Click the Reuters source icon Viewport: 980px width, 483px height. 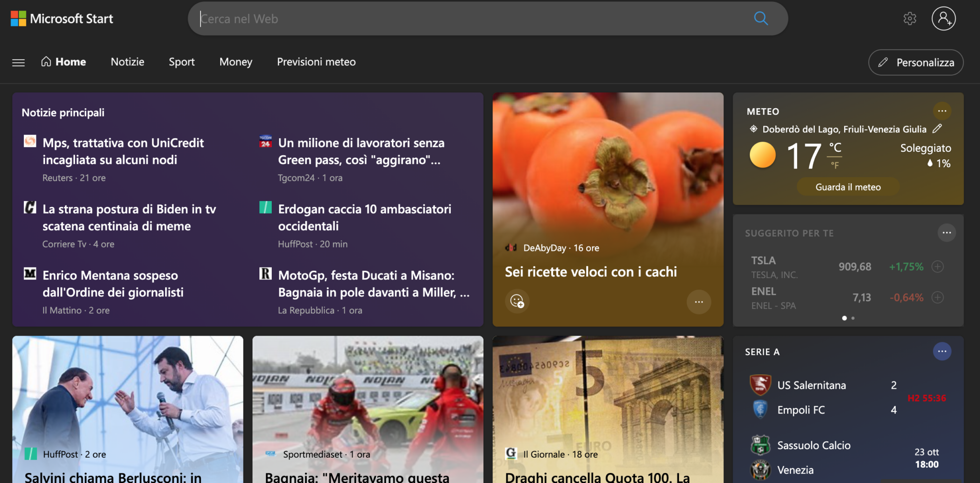click(30, 141)
